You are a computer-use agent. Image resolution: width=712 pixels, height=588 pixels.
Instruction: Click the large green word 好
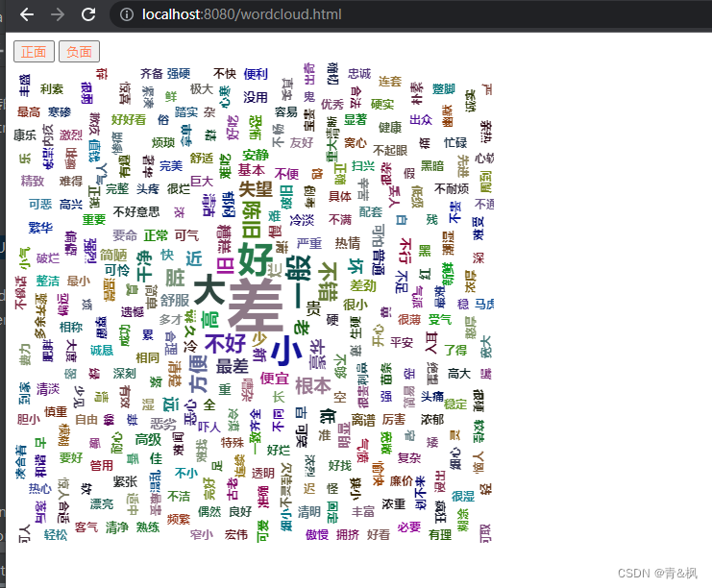pyautogui.click(x=256, y=258)
